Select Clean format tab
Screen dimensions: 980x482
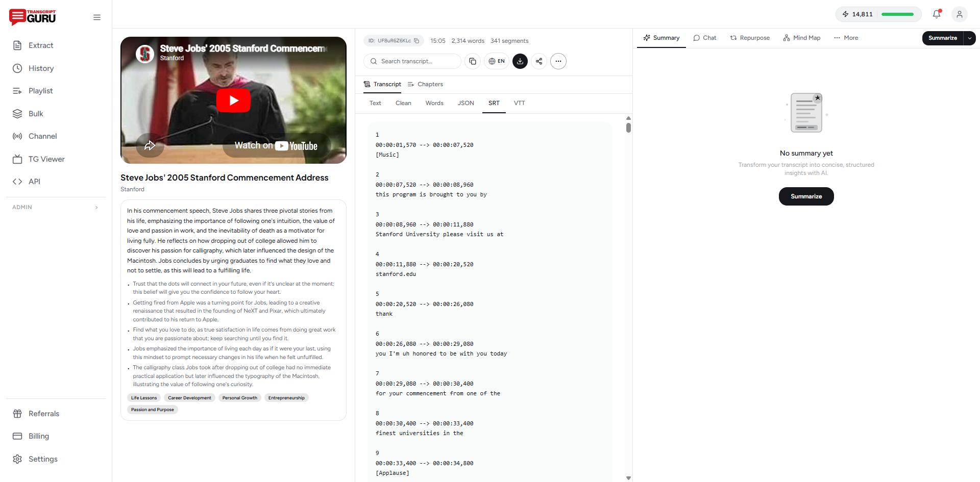(x=403, y=103)
